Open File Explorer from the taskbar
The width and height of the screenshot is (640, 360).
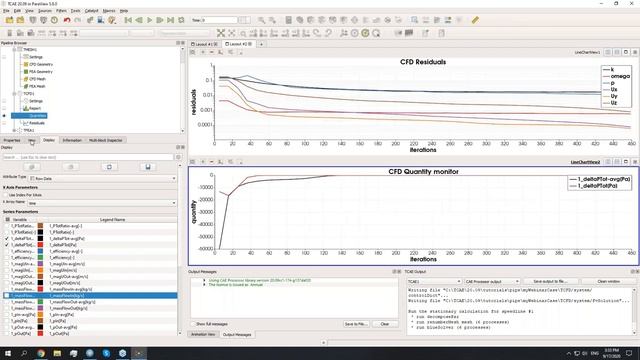pos(57,353)
